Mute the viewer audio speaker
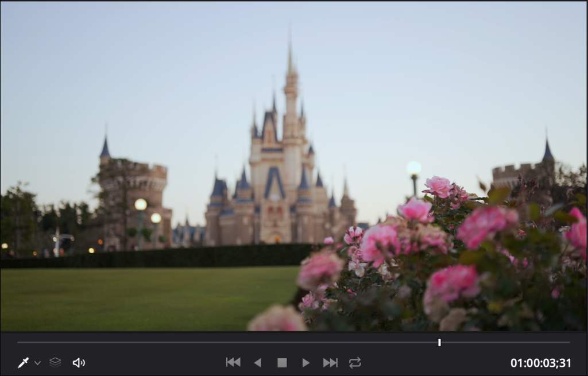Image resolution: width=588 pixels, height=376 pixels. tap(79, 362)
